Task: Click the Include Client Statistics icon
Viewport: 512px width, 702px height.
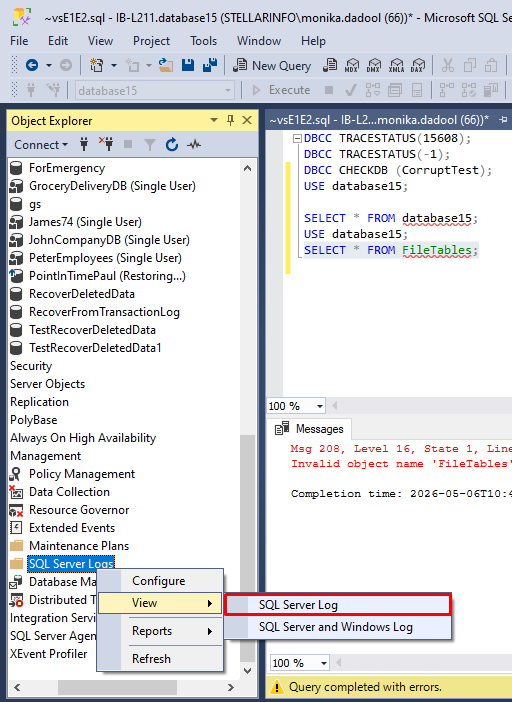Action: (491, 90)
